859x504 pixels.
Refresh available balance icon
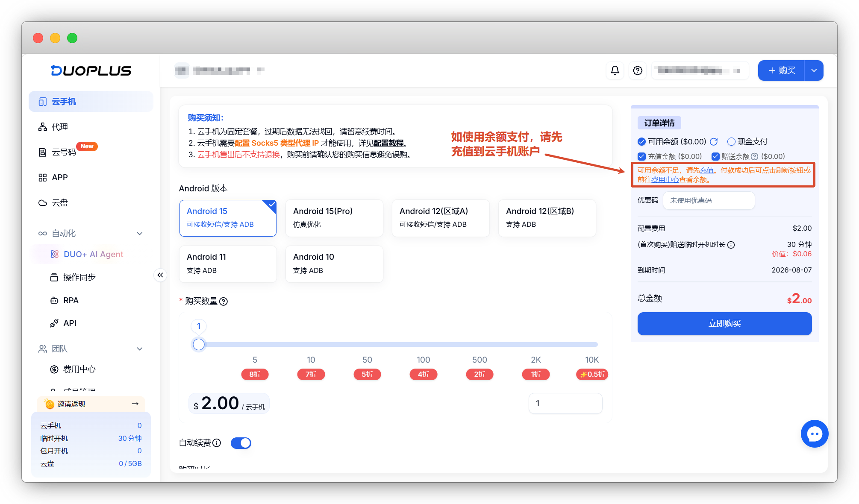coord(714,142)
